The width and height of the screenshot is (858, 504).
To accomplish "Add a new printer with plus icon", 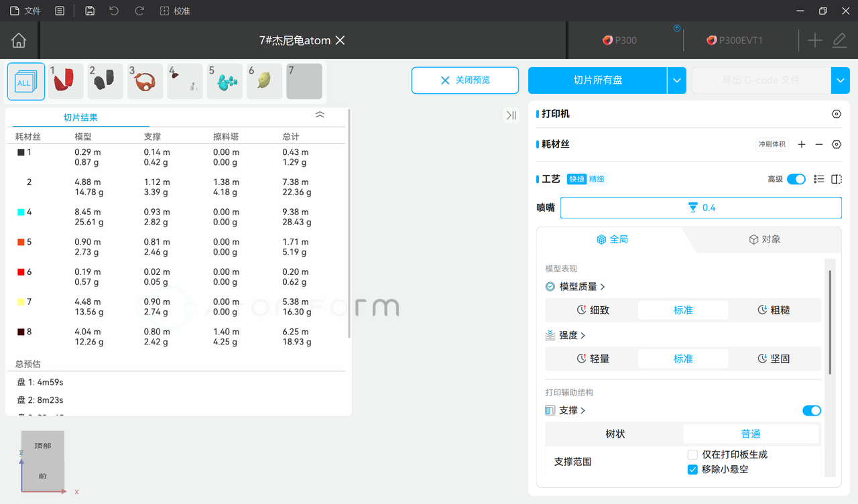I will [814, 40].
